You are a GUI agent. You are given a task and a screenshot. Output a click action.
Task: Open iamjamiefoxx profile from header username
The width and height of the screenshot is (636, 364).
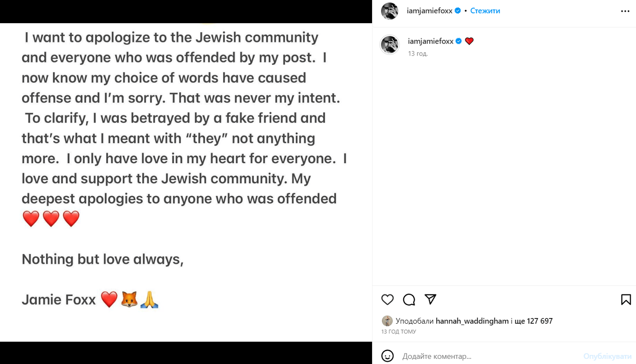pyautogui.click(x=429, y=11)
